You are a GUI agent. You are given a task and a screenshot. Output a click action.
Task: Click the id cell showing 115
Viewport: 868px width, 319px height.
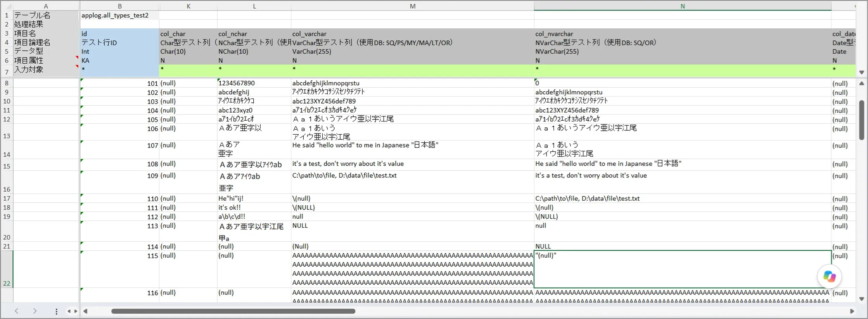119,269
